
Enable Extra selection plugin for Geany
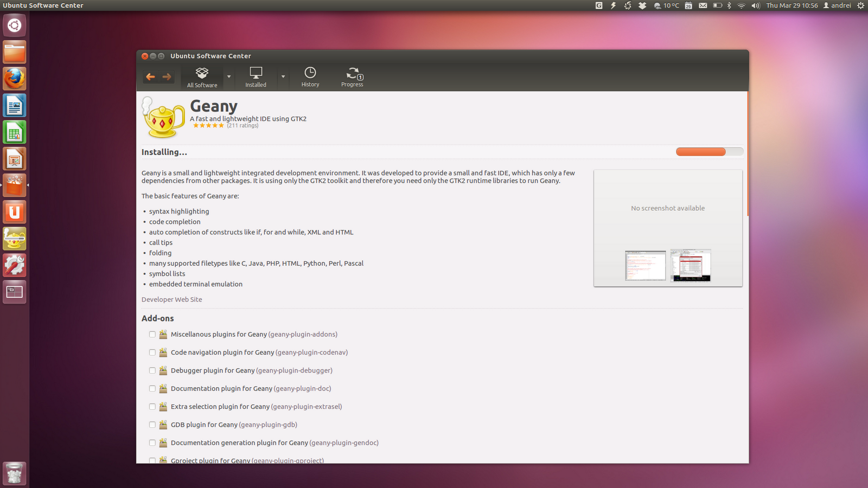152,407
